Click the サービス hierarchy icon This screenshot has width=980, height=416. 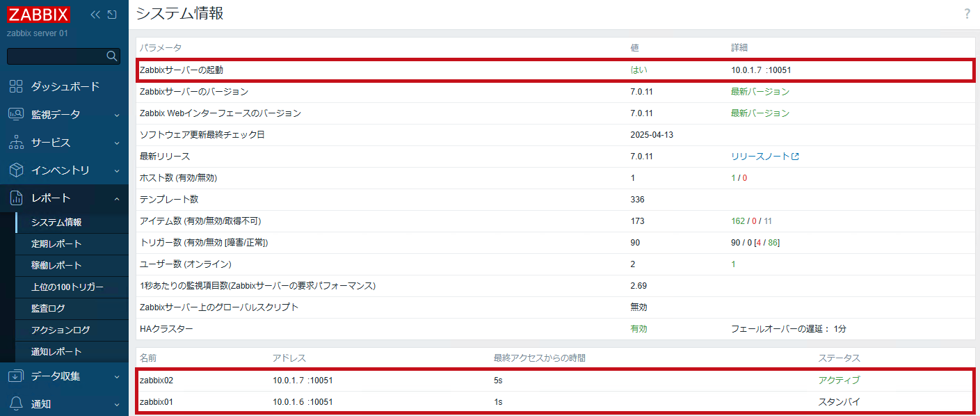point(16,142)
